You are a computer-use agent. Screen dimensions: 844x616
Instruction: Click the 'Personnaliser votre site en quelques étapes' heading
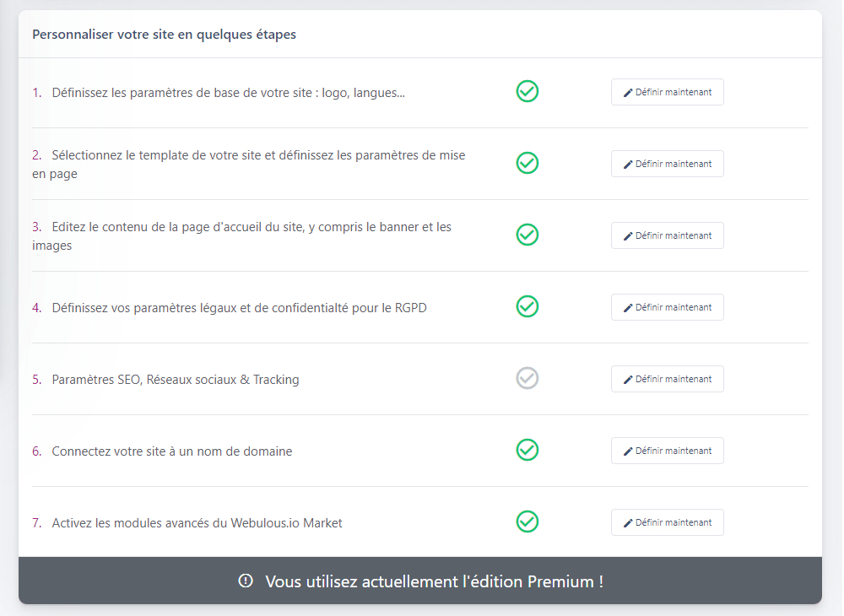point(164,35)
